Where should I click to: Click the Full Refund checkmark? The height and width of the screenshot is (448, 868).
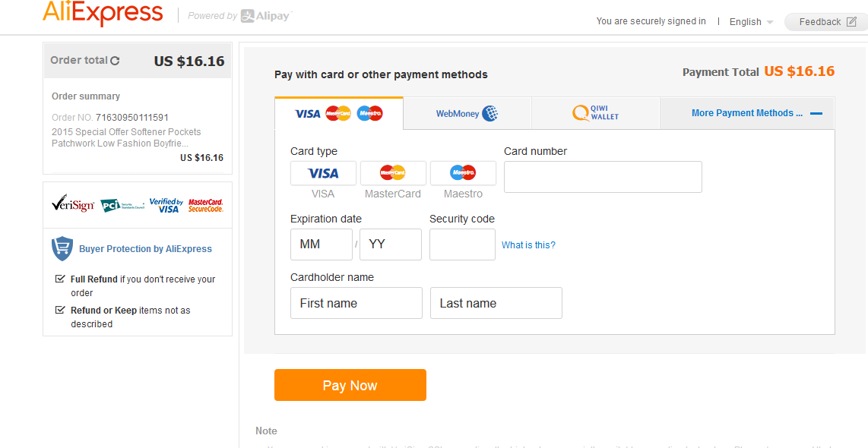point(60,279)
